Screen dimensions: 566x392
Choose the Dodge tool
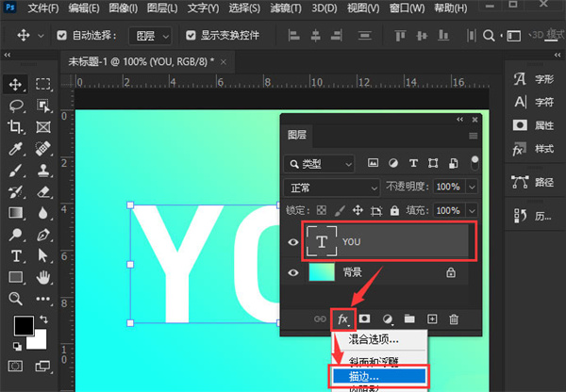point(15,235)
